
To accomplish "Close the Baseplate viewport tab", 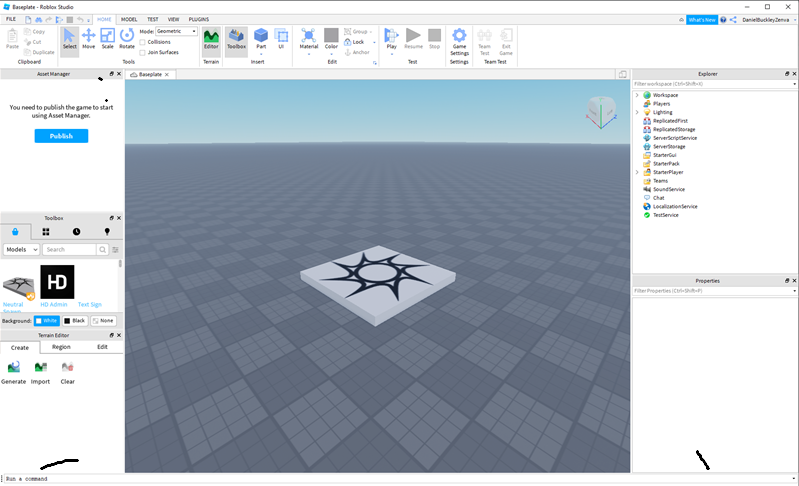I will (167, 74).
